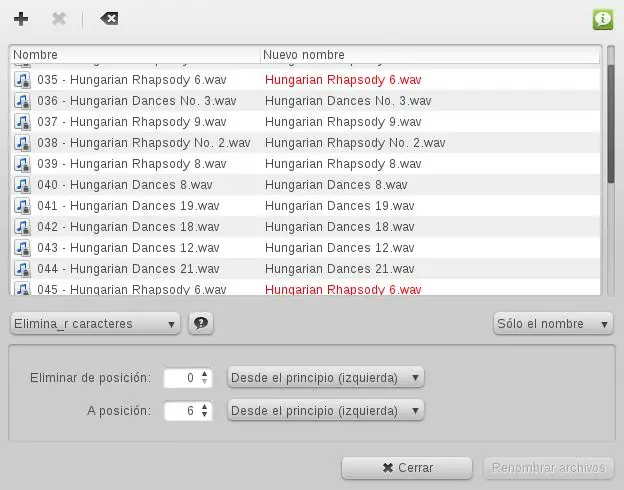The width and height of the screenshot is (624, 490).
Task: Click new name 'Hungarian Dances No. 3.wav'
Action: click(348, 101)
